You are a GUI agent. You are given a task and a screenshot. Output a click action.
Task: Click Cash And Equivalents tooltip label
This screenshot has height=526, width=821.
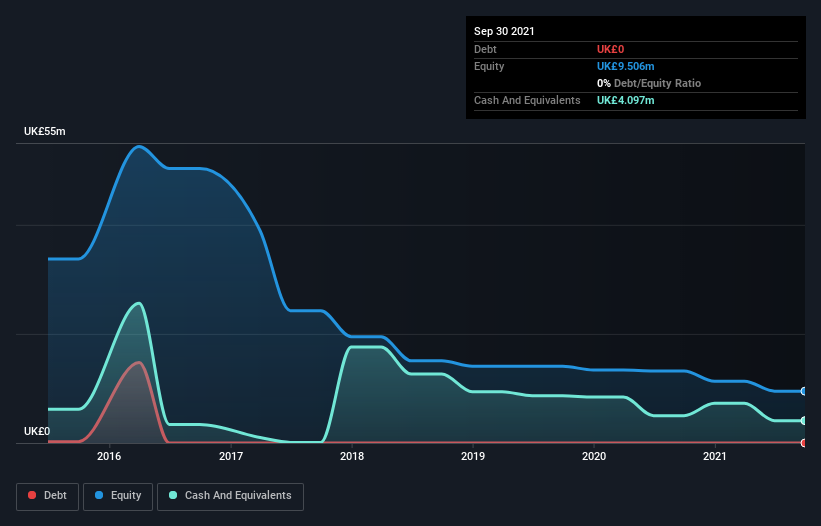tap(527, 100)
